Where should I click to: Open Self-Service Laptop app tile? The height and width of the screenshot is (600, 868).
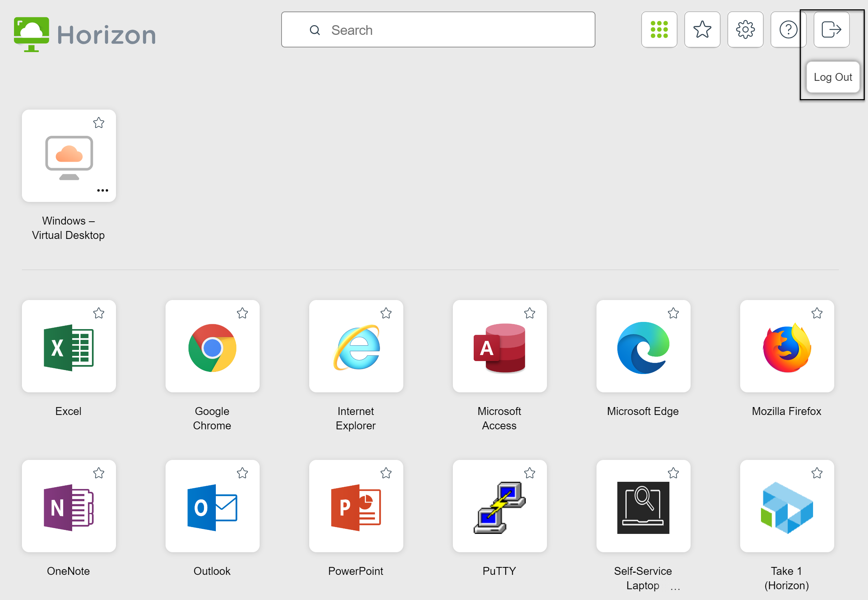coord(643,506)
